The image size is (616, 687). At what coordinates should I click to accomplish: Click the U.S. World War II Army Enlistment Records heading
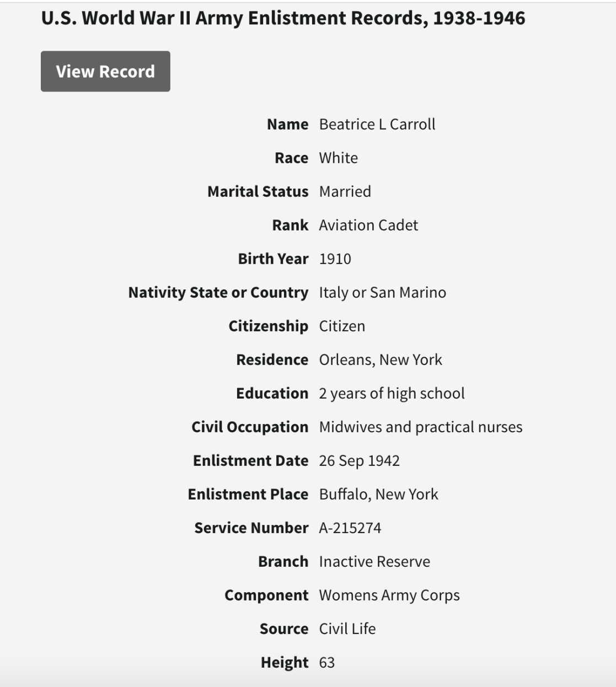[x=283, y=18]
